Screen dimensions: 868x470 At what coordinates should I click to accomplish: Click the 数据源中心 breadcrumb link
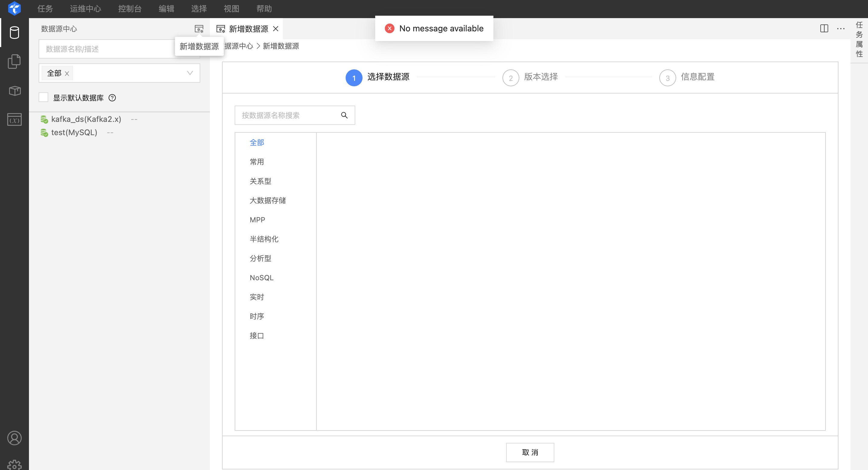(239, 46)
